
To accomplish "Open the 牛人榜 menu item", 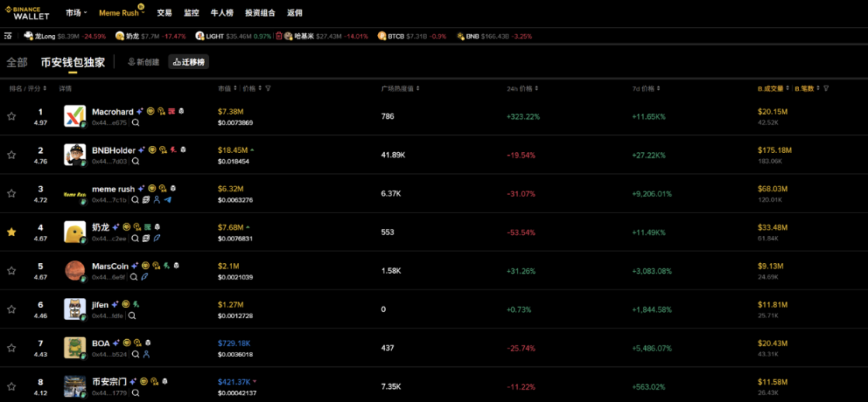I will point(222,13).
